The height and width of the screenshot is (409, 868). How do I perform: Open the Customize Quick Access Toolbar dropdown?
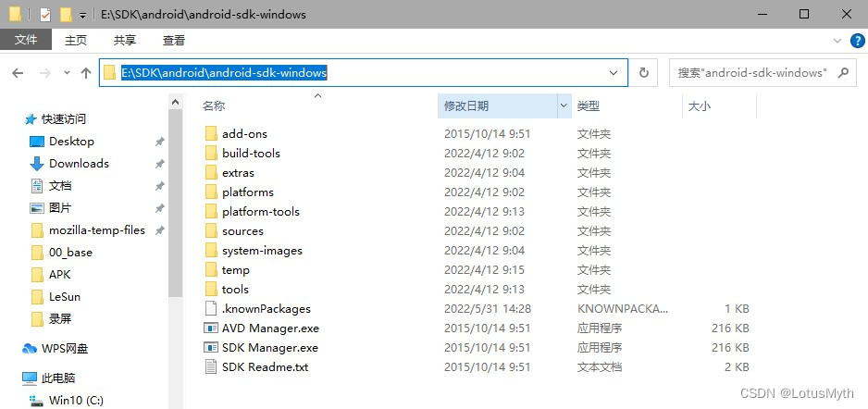82,16
